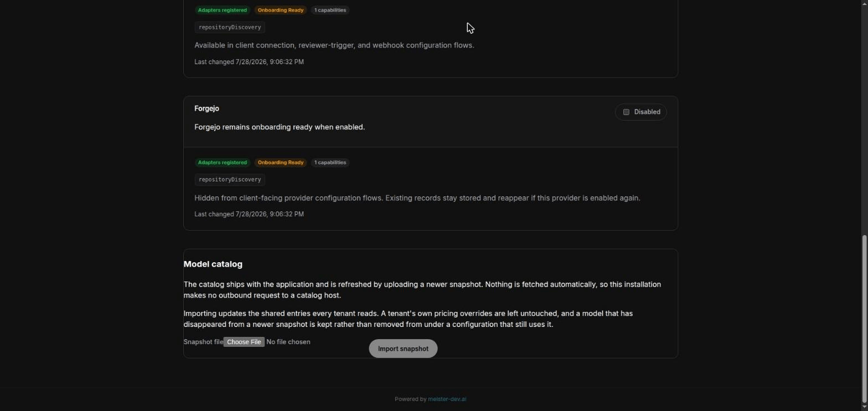Screen dimensions: 868x411
Task: Click 1 capabilities badge above the Forgejo card
Action: tap(330, 10)
